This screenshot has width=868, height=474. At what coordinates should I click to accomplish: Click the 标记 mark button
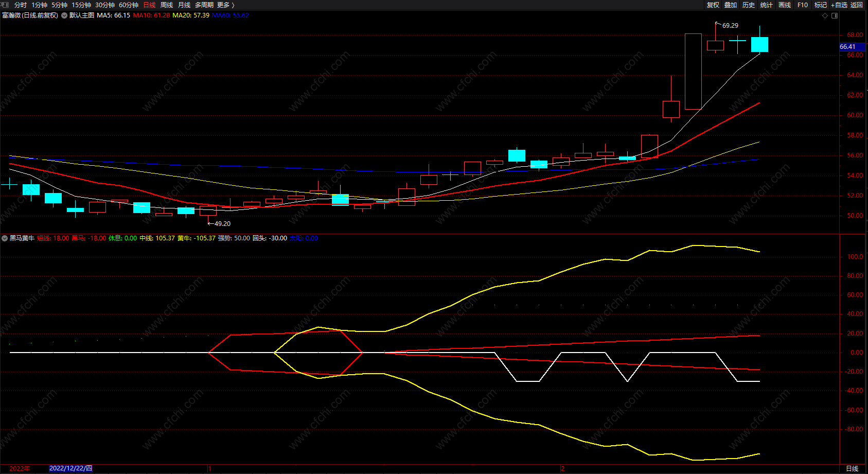(x=821, y=5)
